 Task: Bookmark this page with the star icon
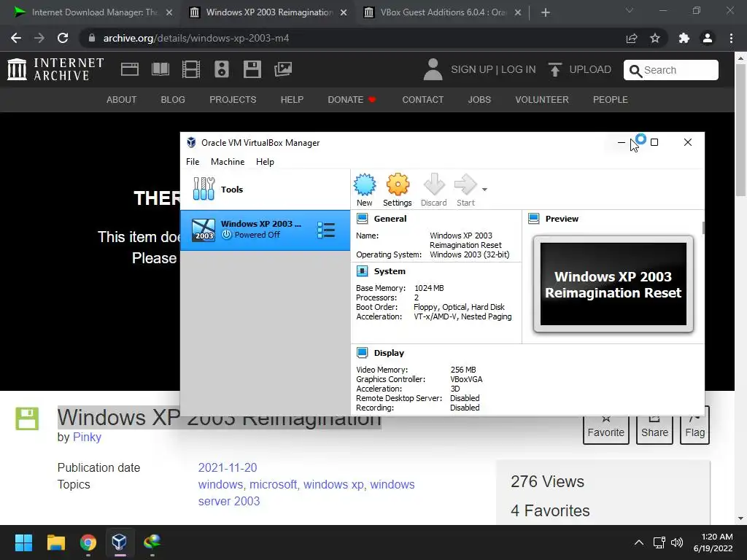[x=655, y=38]
